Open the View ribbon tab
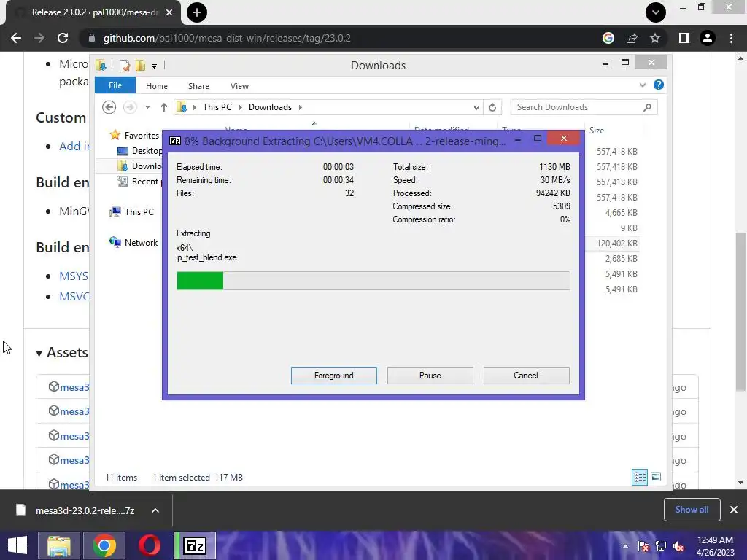The width and height of the screenshot is (747, 560). (x=239, y=86)
